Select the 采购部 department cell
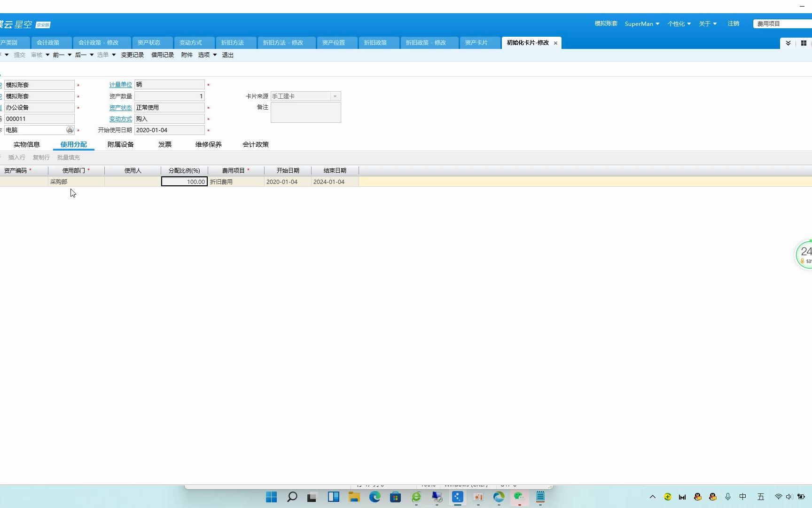The width and height of the screenshot is (812, 508). (76, 182)
